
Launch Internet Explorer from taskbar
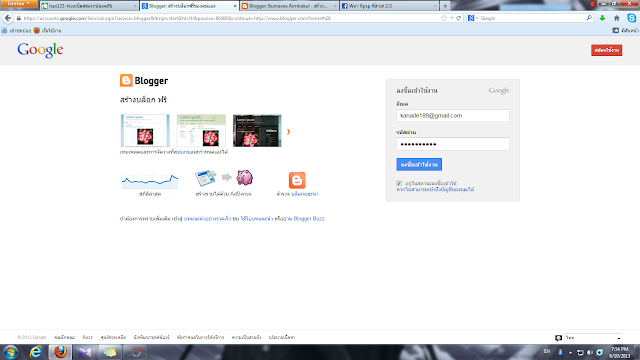[x=36, y=352]
